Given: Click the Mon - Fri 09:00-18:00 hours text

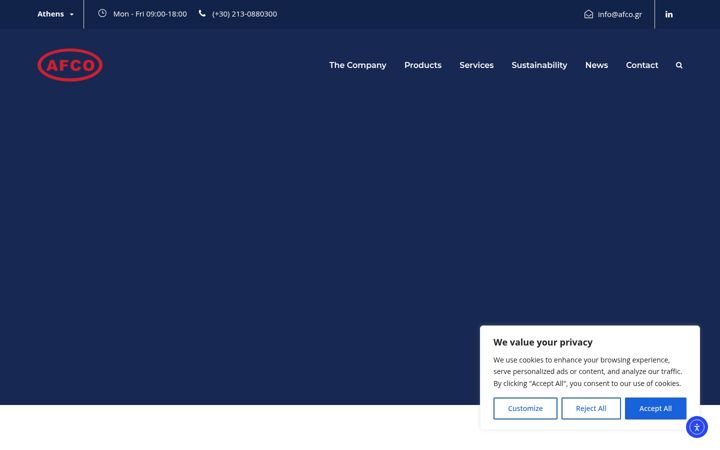Looking at the screenshot, I should tap(150, 14).
